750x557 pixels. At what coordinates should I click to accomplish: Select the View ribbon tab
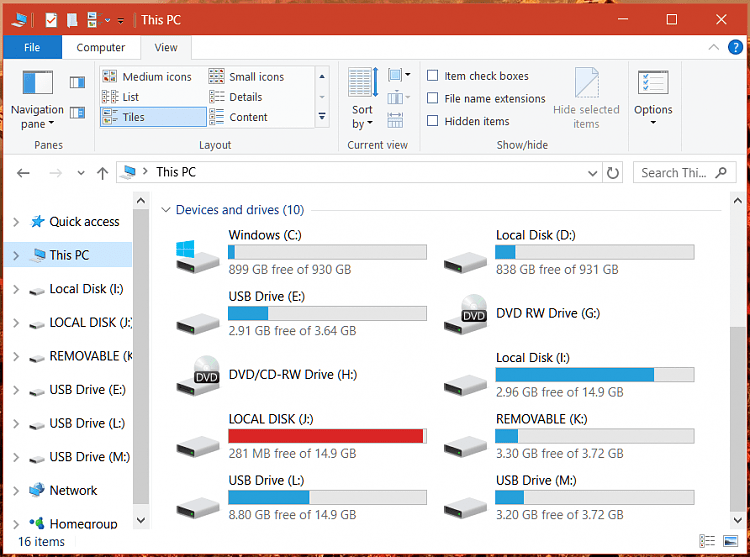tap(165, 47)
